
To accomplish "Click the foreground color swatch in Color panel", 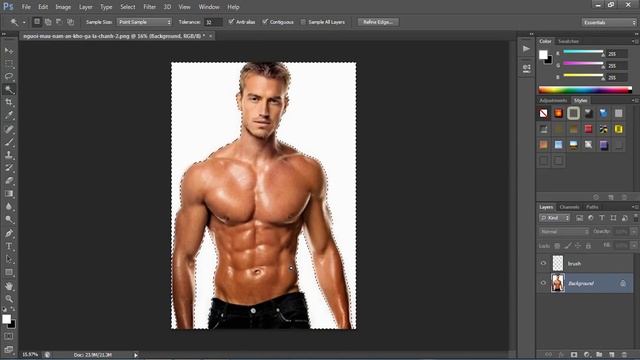I will point(543,55).
